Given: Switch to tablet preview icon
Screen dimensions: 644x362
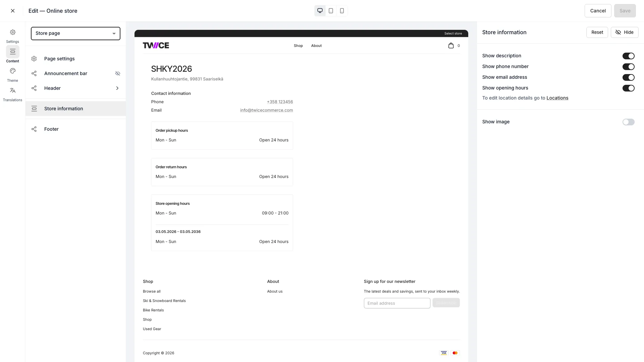Looking at the screenshot, I should pos(331,11).
